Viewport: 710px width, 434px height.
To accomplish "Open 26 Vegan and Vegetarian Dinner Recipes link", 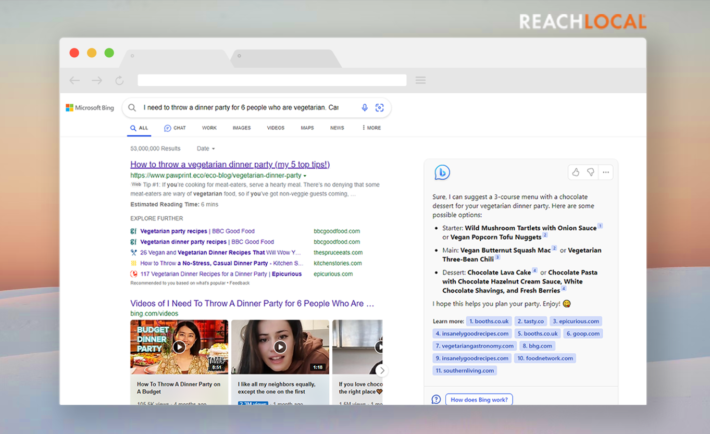I will pos(221,252).
